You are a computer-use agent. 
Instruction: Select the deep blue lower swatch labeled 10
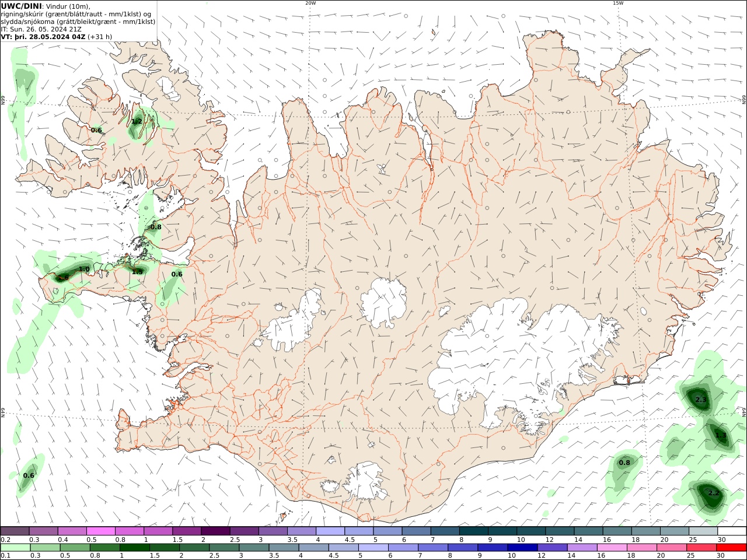(x=522, y=547)
